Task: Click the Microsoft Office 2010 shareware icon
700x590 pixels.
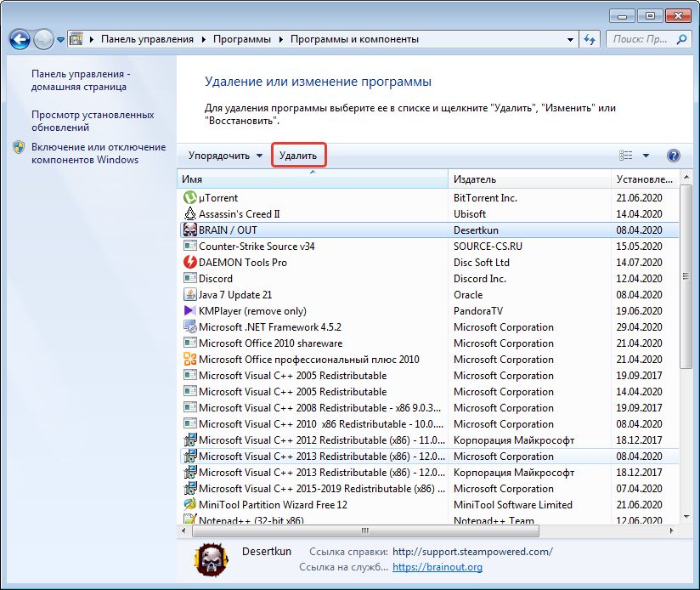Action: [190, 343]
